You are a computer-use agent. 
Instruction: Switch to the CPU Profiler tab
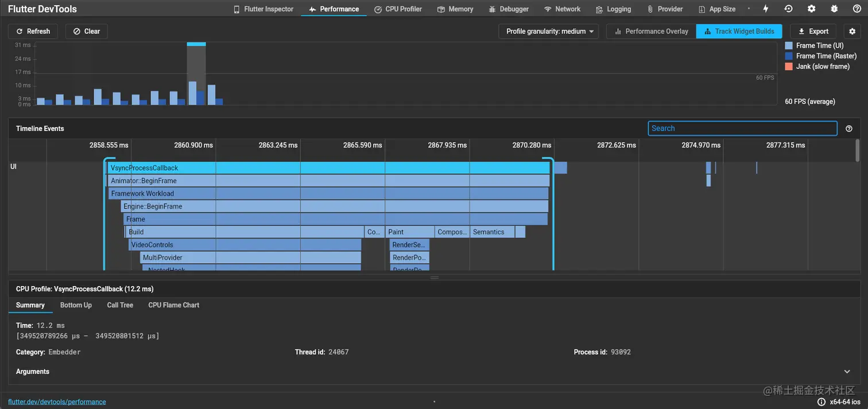(398, 9)
